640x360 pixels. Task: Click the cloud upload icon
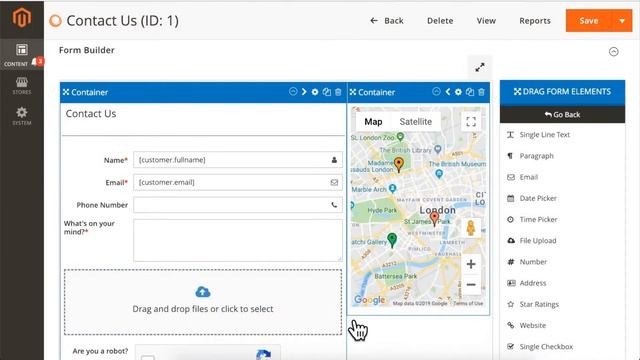(x=203, y=292)
